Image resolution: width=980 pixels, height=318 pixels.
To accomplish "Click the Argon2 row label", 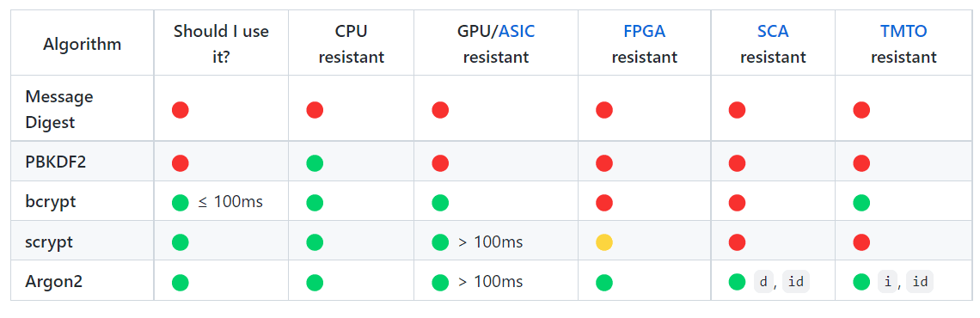I will (54, 282).
